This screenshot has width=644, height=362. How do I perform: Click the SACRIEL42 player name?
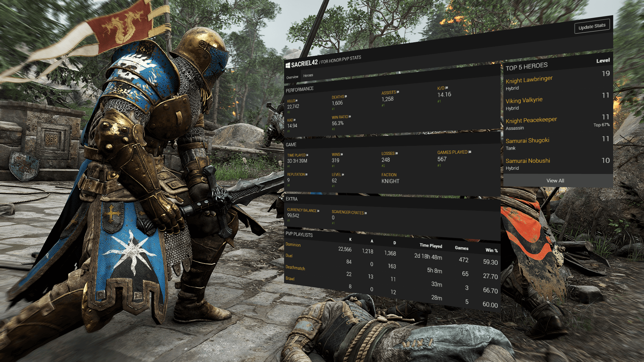(304, 63)
